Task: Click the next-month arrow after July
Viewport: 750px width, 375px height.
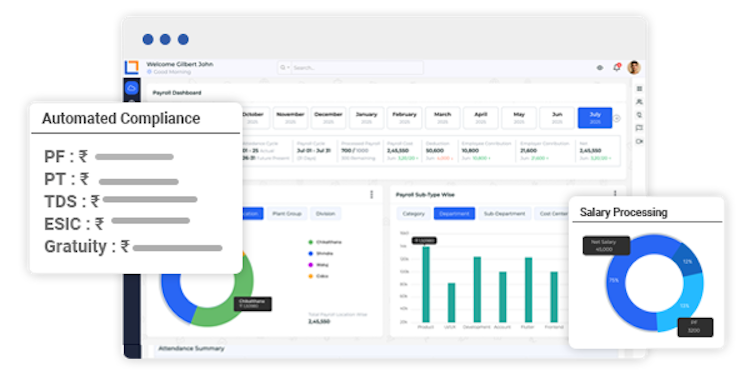Action: [x=617, y=118]
